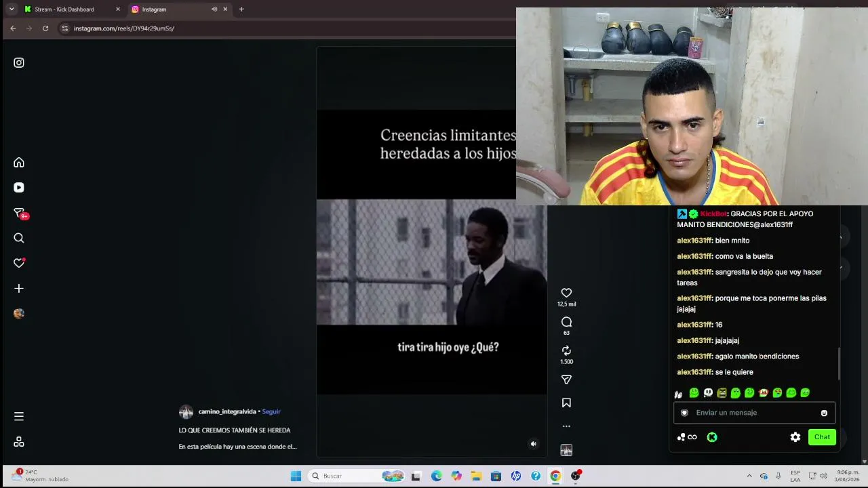Open the channel points icon below chat
This screenshot has height=488, width=868.
click(687, 437)
